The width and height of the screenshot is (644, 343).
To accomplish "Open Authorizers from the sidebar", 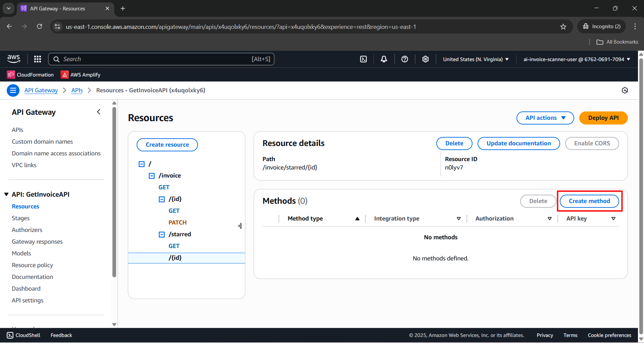I will pyautogui.click(x=27, y=230).
